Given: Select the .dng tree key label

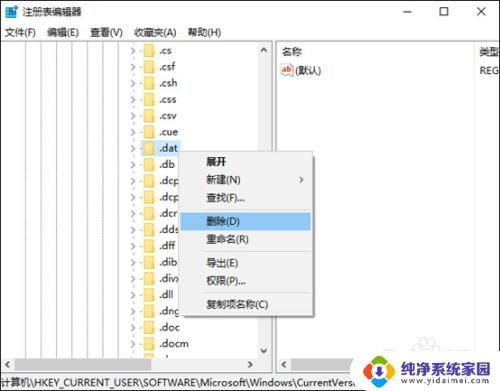Looking at the screenshot, I should pos(169,311).
